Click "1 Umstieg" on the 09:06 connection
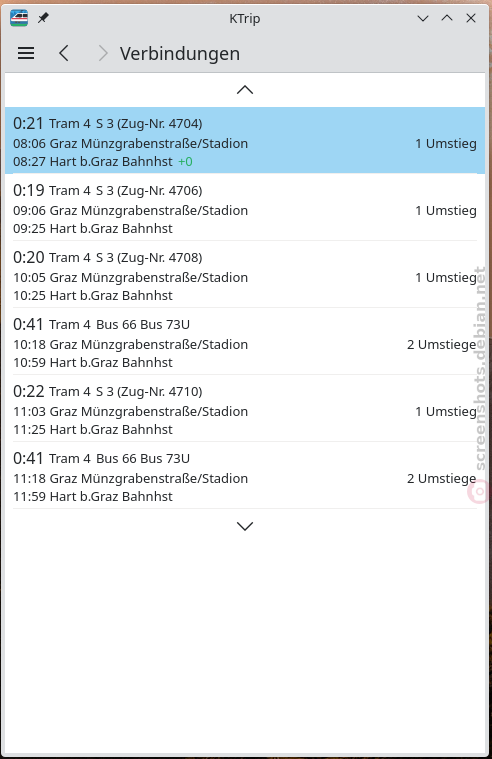The height and width of the screenshot is (759, 492). pyautogui.click(x=446, y=211)
